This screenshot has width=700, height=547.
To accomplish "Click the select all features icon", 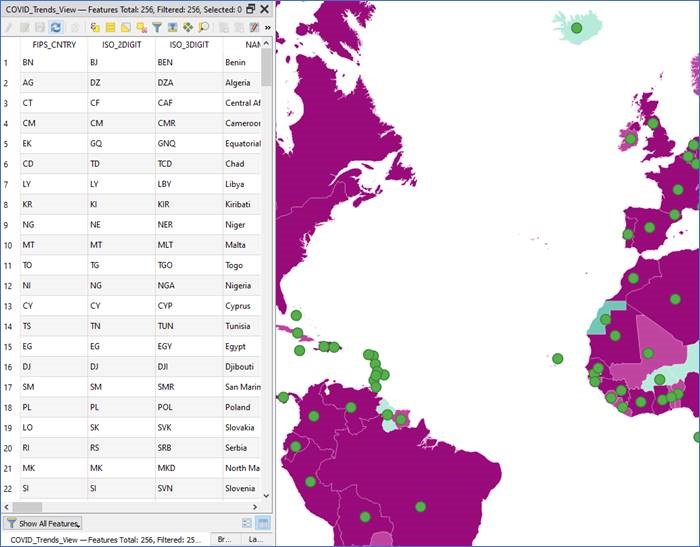I will point(110,28).
